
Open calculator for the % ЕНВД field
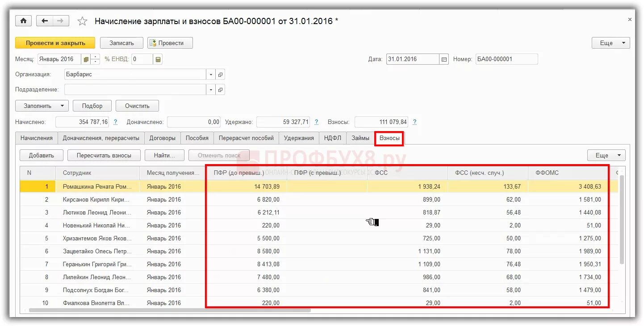point(158,59)
